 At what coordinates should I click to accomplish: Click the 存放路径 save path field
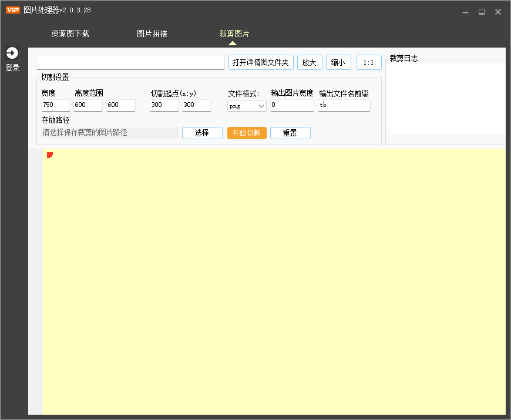point(110,133)
